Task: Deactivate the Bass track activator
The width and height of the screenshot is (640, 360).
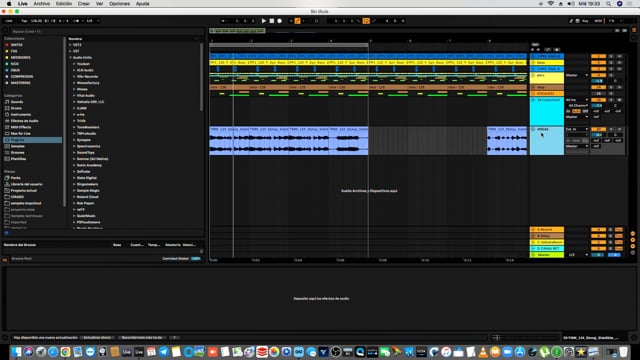Action: tap(598, 63)
